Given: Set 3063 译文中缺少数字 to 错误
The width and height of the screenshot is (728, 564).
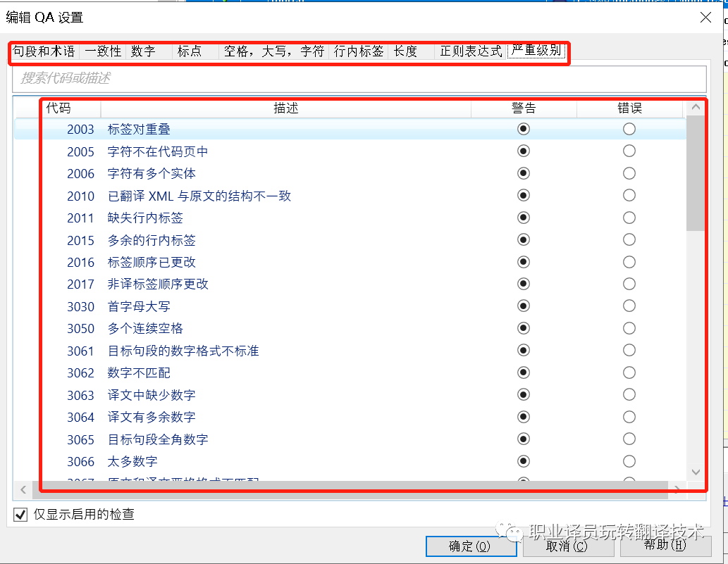Looking at the screenshot, I should tap(629, 395).
